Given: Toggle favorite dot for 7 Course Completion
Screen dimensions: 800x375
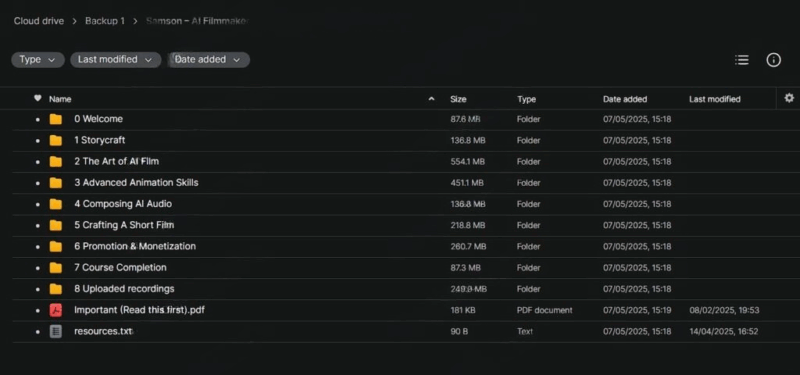Looking at the screenshot, I should (37, 268).
